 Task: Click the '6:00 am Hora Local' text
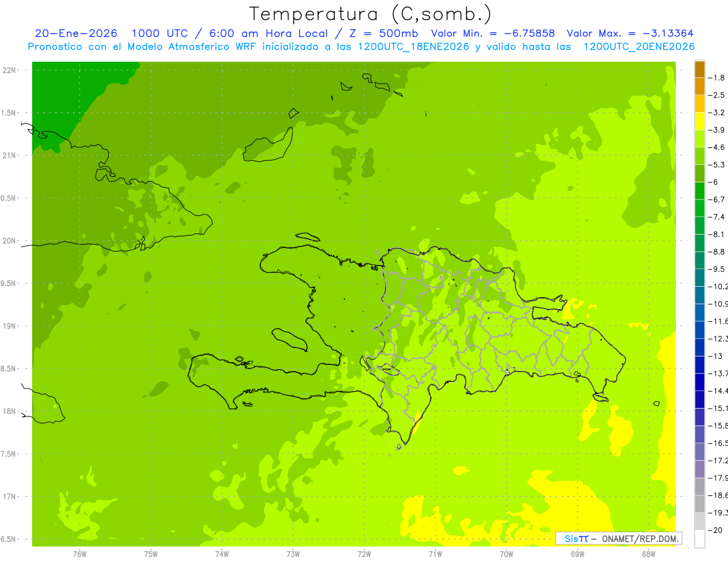pos(268,33)
